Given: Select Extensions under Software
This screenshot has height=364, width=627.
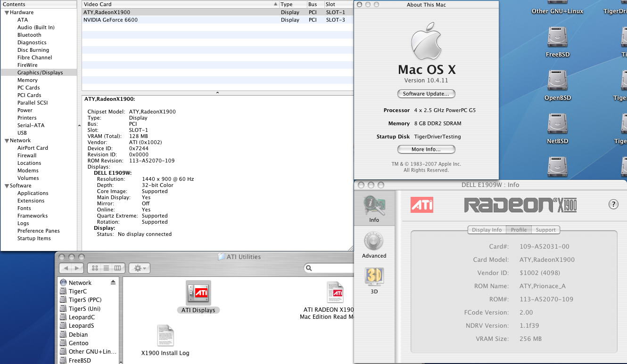Looking at the screenshot, I should pos(31,201).
